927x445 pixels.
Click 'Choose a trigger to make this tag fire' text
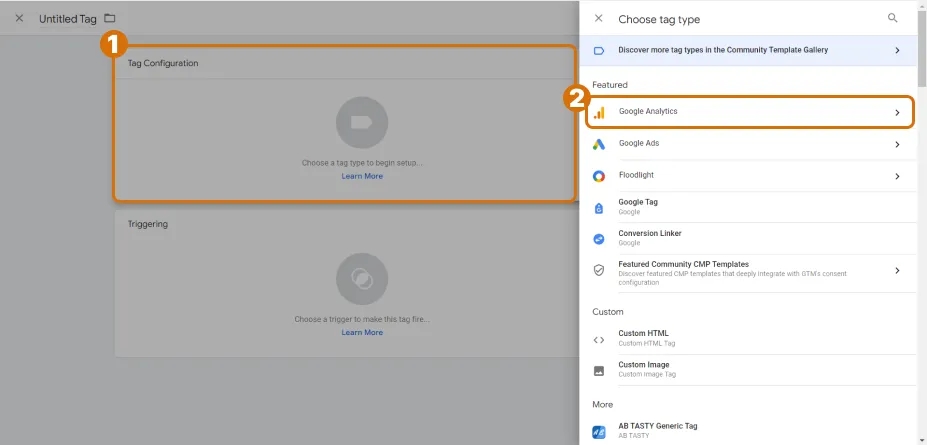coord(362,319)
